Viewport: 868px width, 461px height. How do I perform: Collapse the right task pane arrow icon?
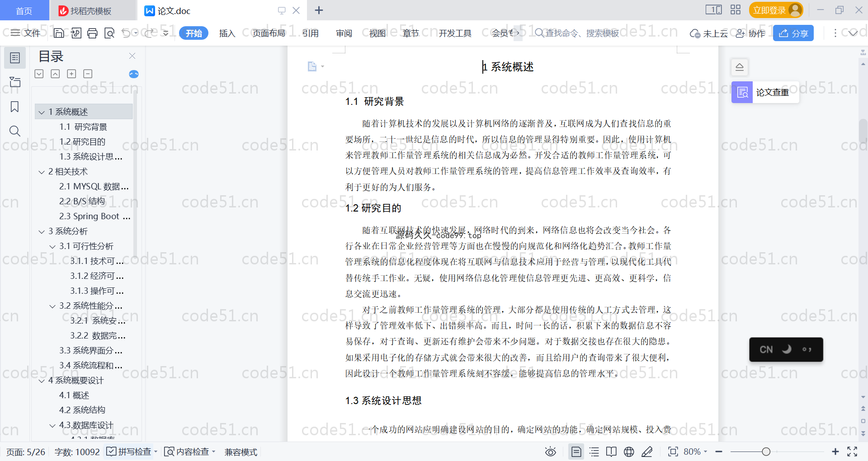tap(740, 67)
